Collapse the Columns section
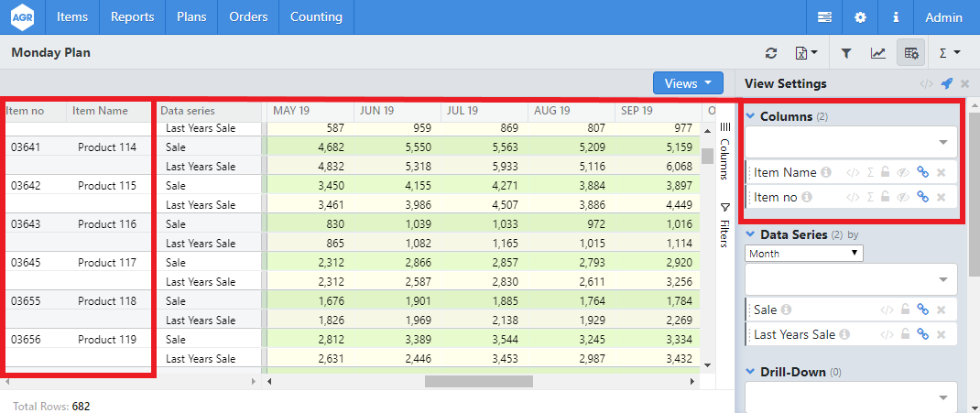Screen dimensions: 980x413 pyautogui.click(x=751, y=116)
